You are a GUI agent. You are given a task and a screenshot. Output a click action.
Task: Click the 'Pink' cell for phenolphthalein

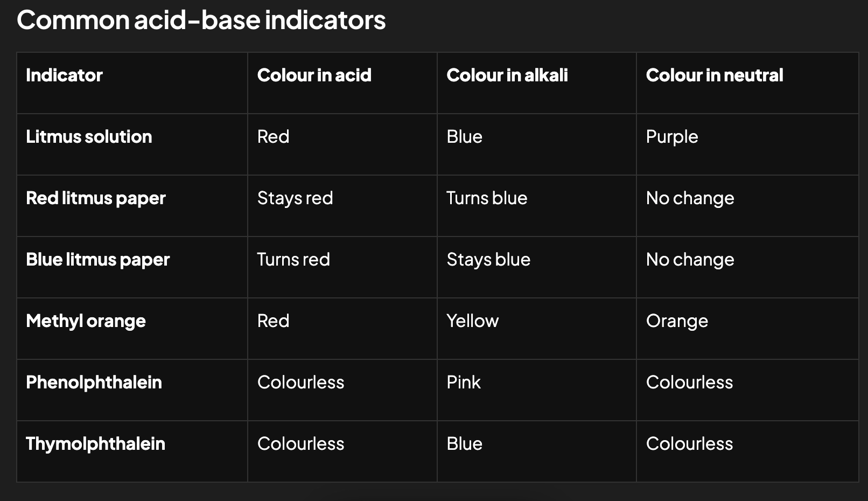tap(463, 382)
